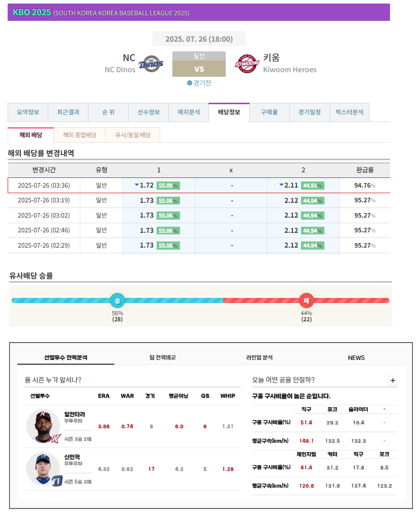Click the match date 2025. 07. 26 (18:00)
This screenshot has height=514, width=420.
tap(199, 39)
